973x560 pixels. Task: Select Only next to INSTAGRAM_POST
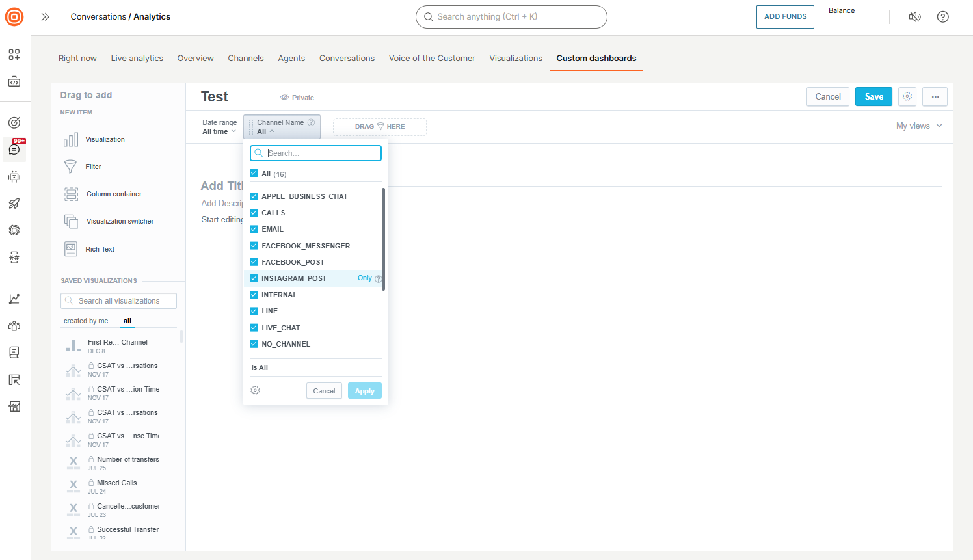pos(364,278)
